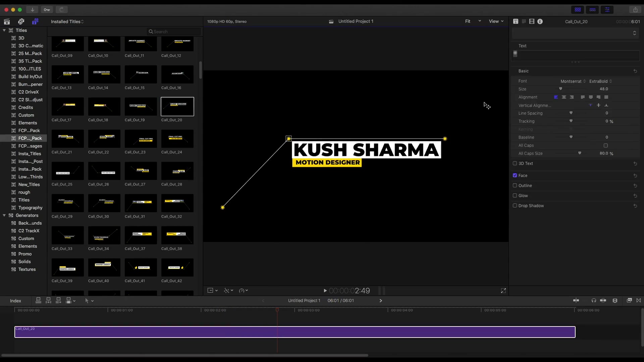
Task: Click Call_Out_34 thumbnail to preview
Action: point(102,236)
